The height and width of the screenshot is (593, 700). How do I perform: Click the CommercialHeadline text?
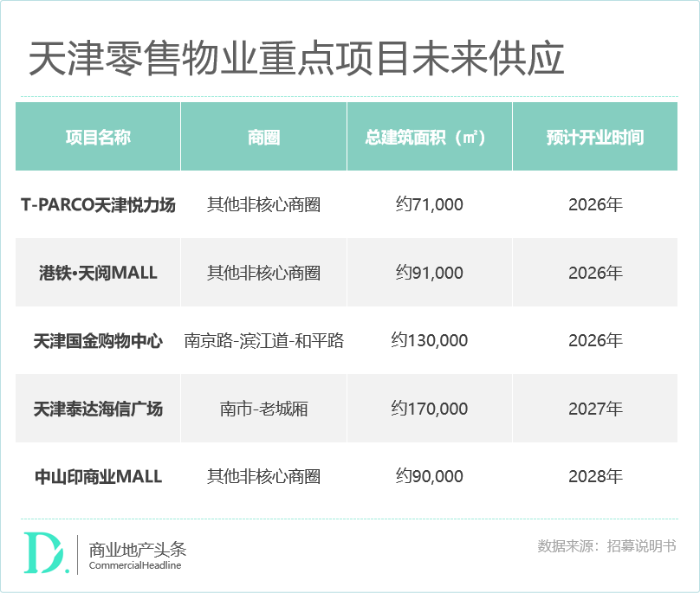click(135, 565)
